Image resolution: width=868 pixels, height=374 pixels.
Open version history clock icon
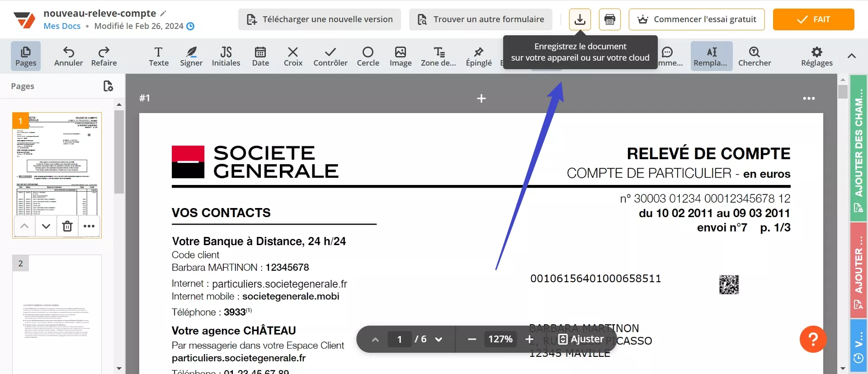[190, 26]
